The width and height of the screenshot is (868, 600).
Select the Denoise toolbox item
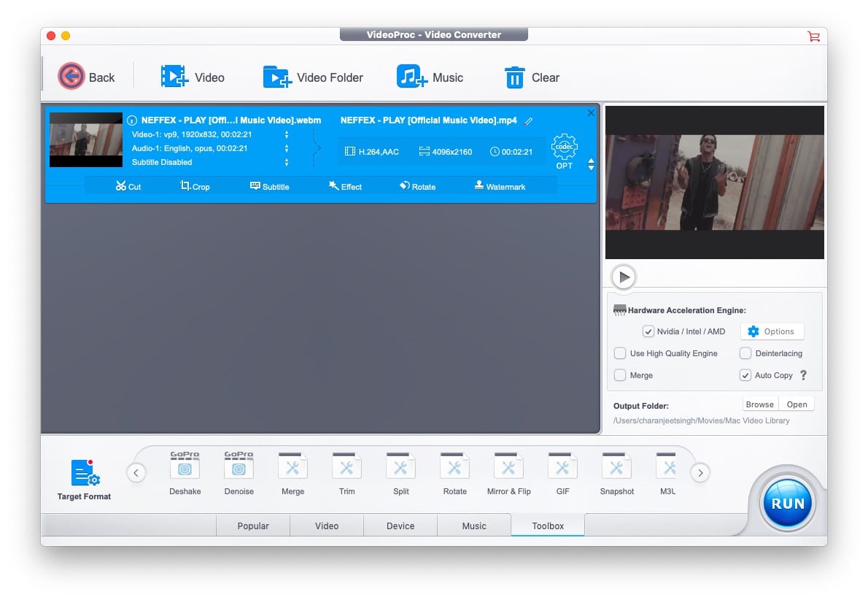239,473
